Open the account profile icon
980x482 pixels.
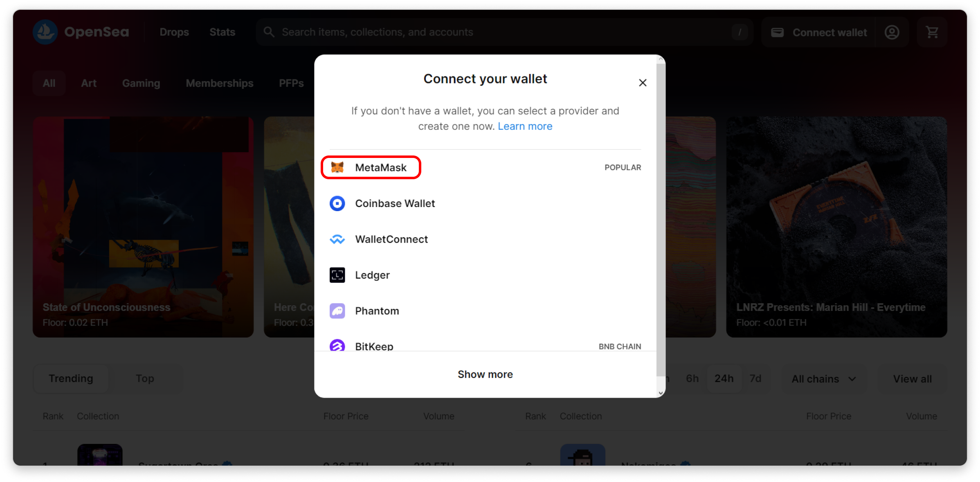point(892,32)
